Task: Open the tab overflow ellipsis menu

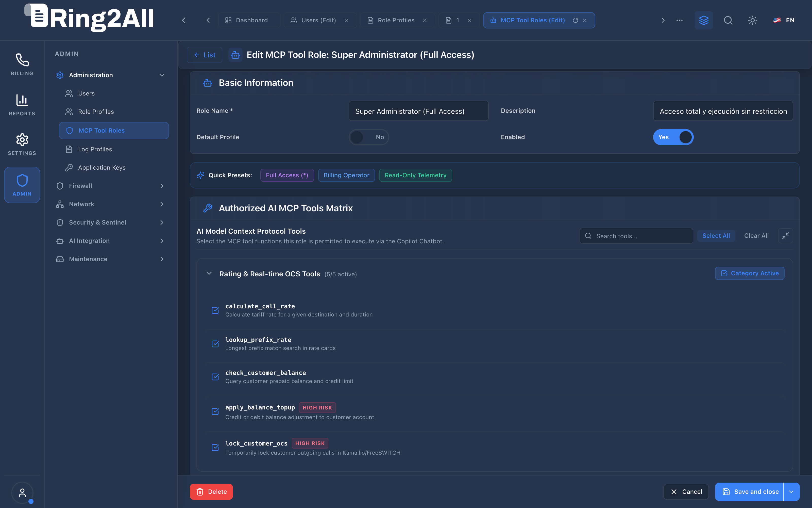Action: (x=680, y=20)
